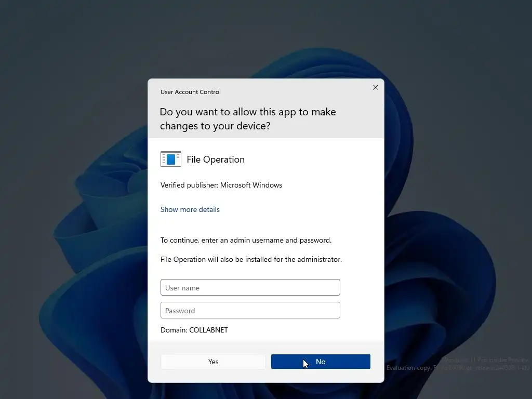The width and height of the screenshot is (532, 399).
Task: Click the File Operation app icon
Action: coord(170,159)
